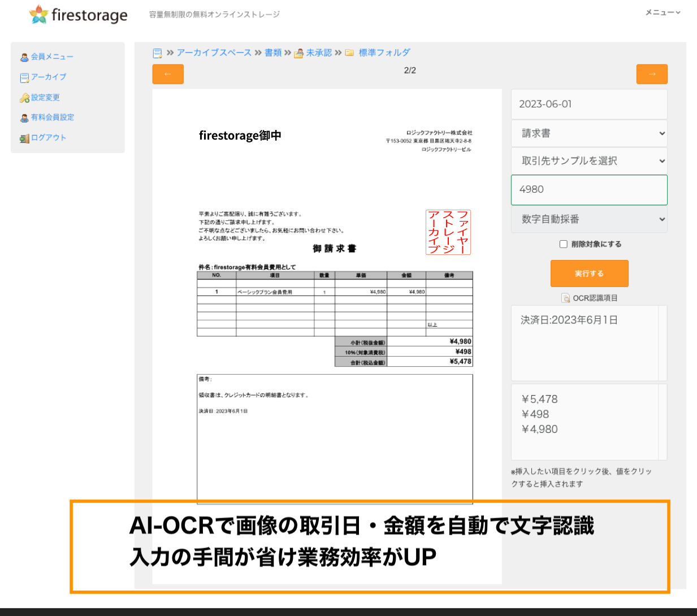Click the 未承認 breadcrumb icon
The width and height of the screenshot is (697, 616).
tap(299, 53)
